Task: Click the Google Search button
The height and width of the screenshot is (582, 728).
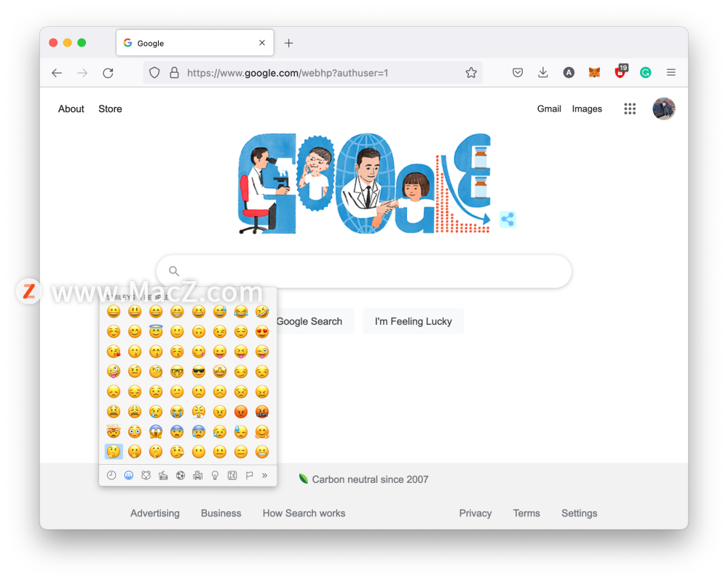Action: point(309,321)
